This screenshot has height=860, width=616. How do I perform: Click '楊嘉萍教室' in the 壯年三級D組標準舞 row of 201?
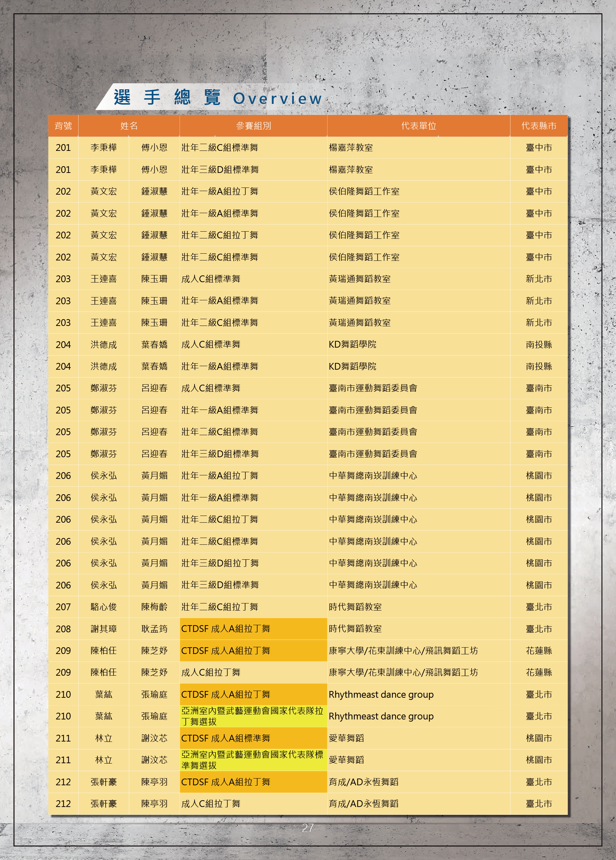pyautogui.click(x=351, y=169)
